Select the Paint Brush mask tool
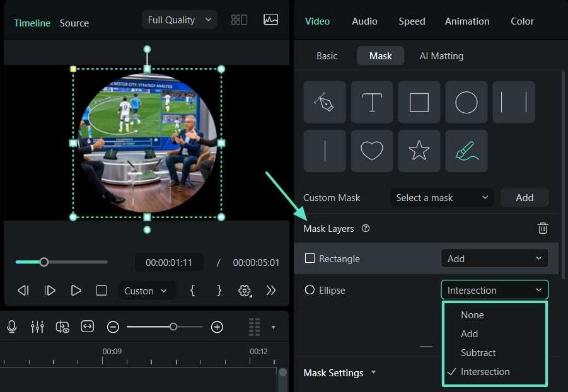568x392 pixels. tap(467, 151)
